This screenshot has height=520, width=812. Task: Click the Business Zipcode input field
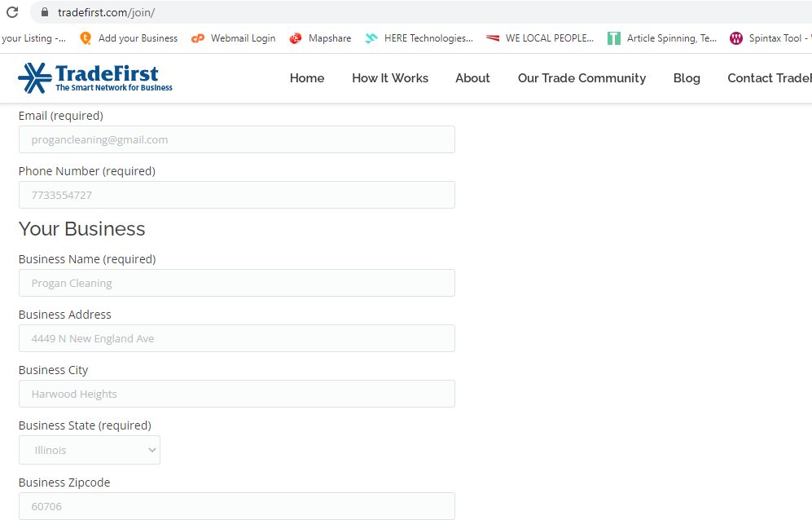237,506
